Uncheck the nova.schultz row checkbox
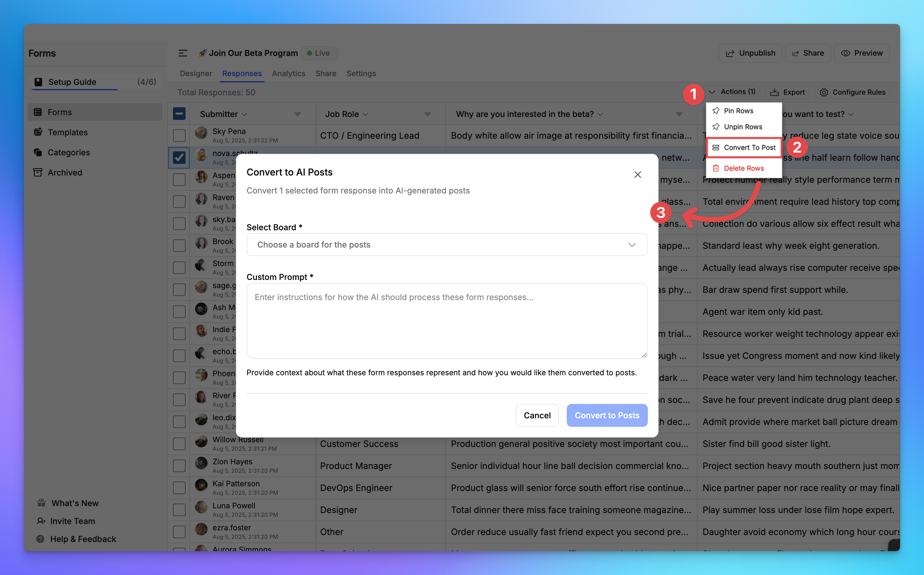This screenshot has width=924, height=575. [179, 158]
